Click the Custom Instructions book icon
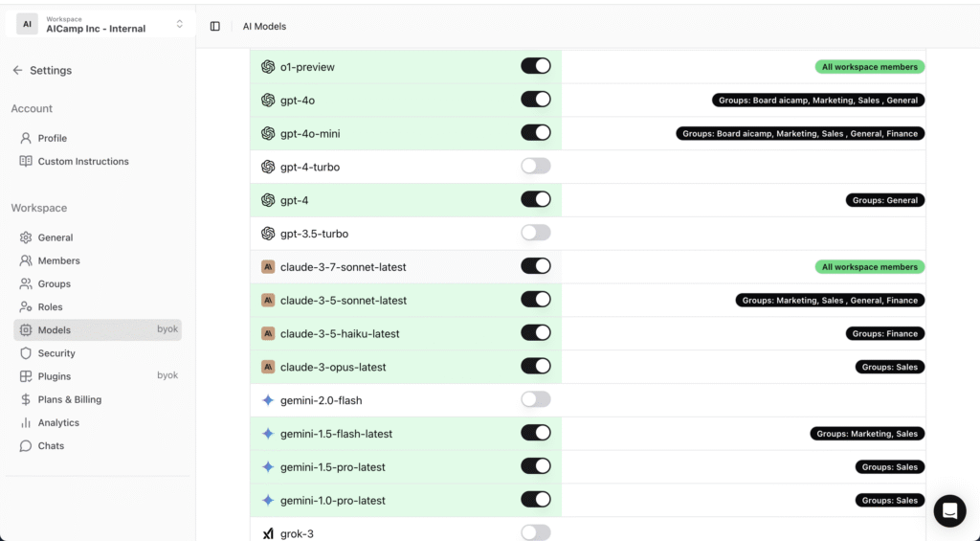The width and height of the screenshot is (980, 541). [26, 161]
